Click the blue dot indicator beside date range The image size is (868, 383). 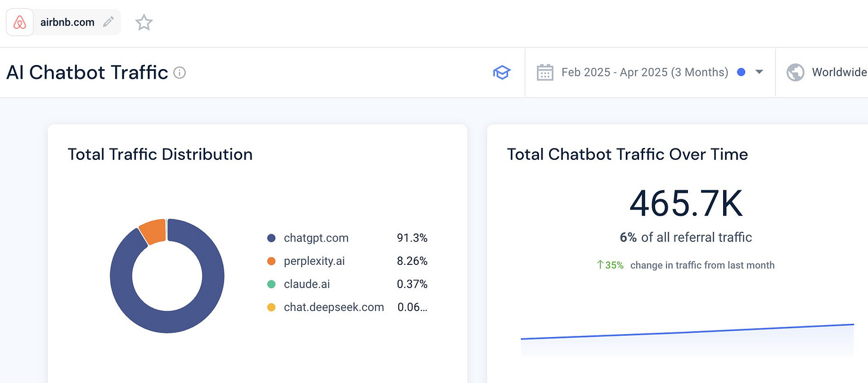coord(741,72)
